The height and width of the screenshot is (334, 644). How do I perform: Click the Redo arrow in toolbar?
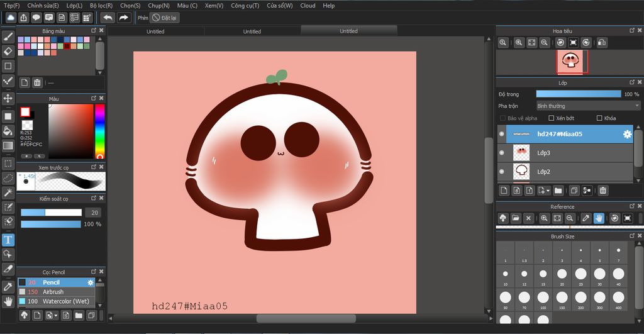123,18
